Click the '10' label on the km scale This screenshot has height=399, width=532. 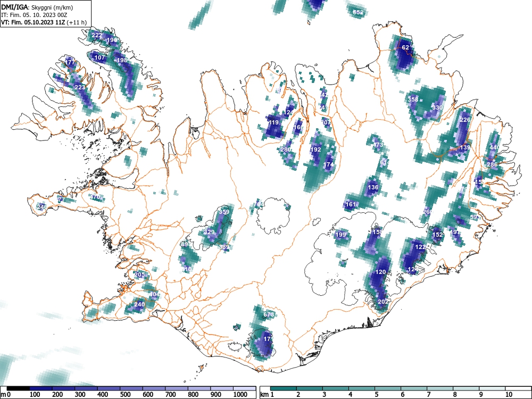[x=509, y=394]
